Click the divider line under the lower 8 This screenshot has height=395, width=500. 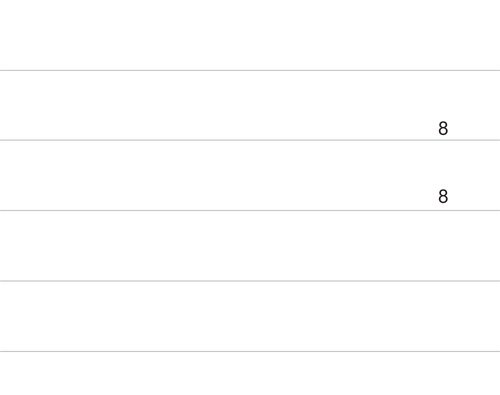(x=250, y=210)
